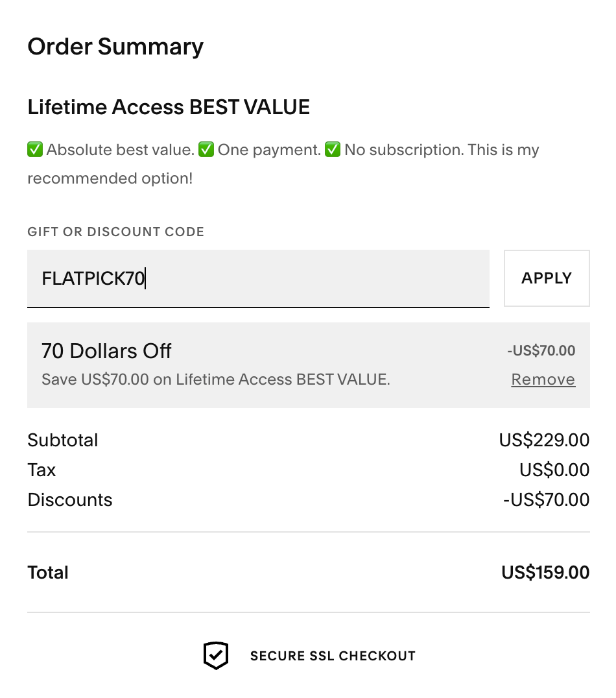Click the bold Total label
This screenshot has width=616, height=698.
click(x=48, y=573)
